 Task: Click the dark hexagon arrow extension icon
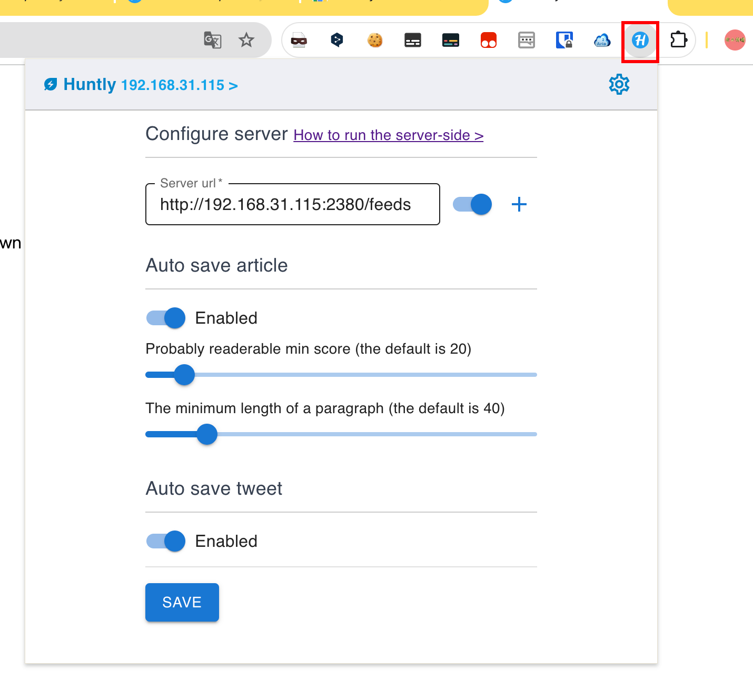[337, 40]
